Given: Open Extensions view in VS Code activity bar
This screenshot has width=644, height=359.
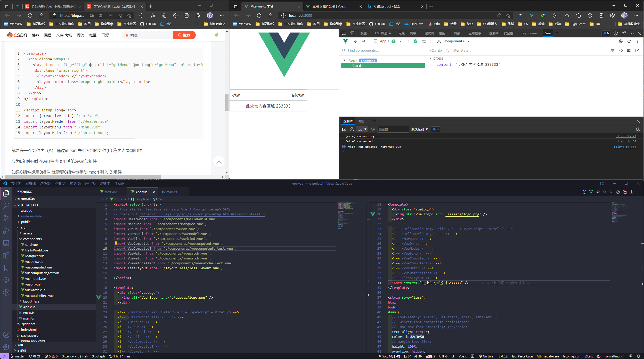Looking at the screenshot, I should [6, 255].
